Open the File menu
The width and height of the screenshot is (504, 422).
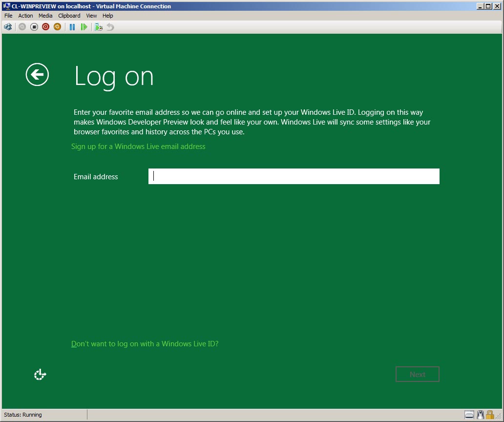tap(8, 16)
